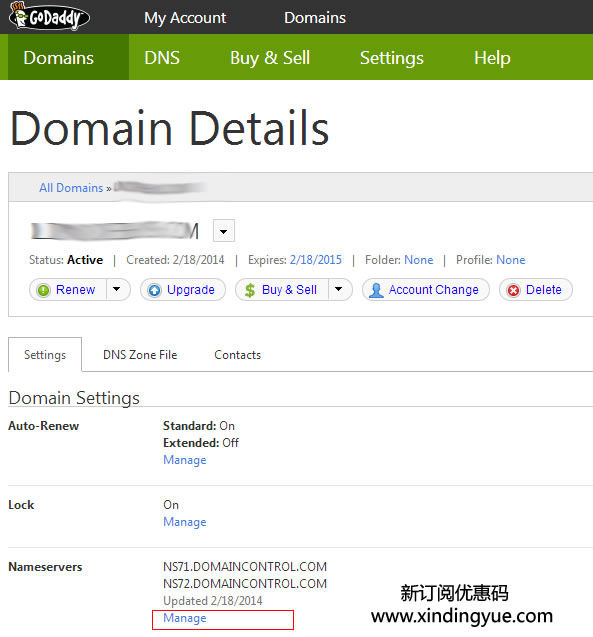Expand the Buy & Sell button dropdown arrow

point(339,289)
